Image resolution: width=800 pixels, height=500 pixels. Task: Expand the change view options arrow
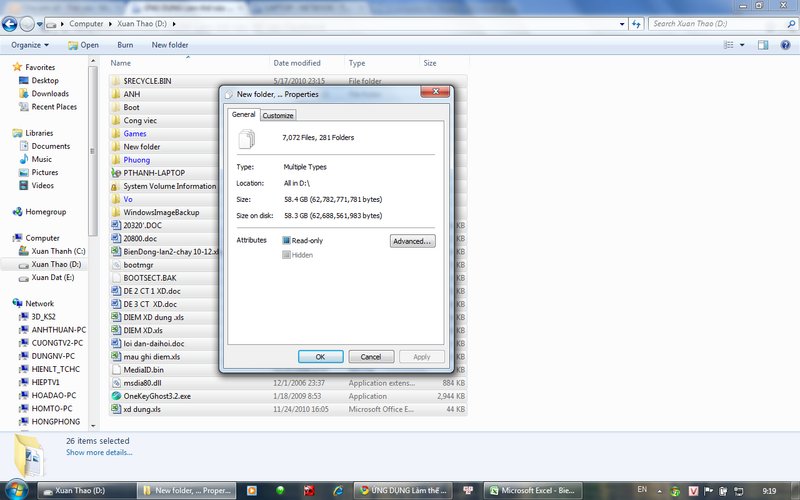744,45
